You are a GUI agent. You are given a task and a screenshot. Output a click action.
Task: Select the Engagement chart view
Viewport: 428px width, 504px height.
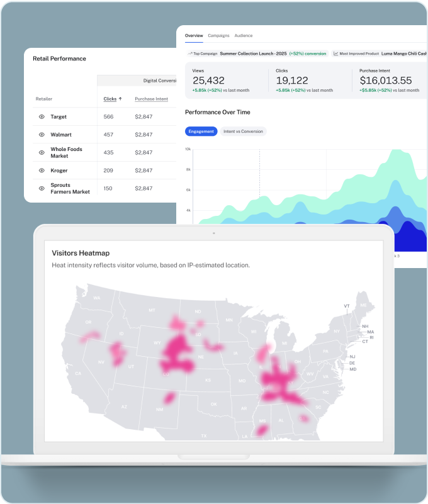(201, 132)
